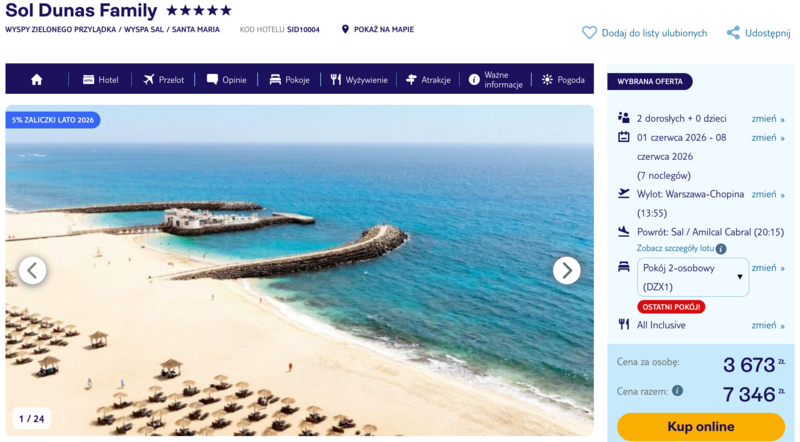Open flight details info icon
The image size is (800, 442).
click(721, 249)
